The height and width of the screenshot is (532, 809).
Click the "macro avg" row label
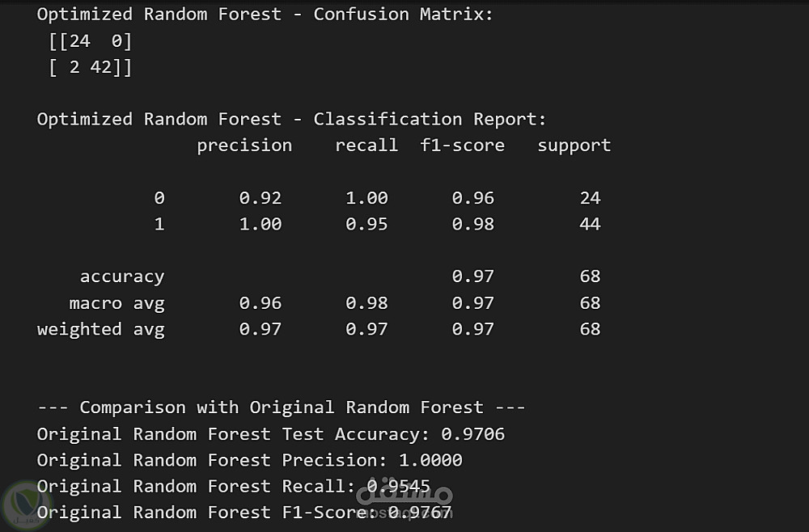pyautogui.click(x=116, y=303)
